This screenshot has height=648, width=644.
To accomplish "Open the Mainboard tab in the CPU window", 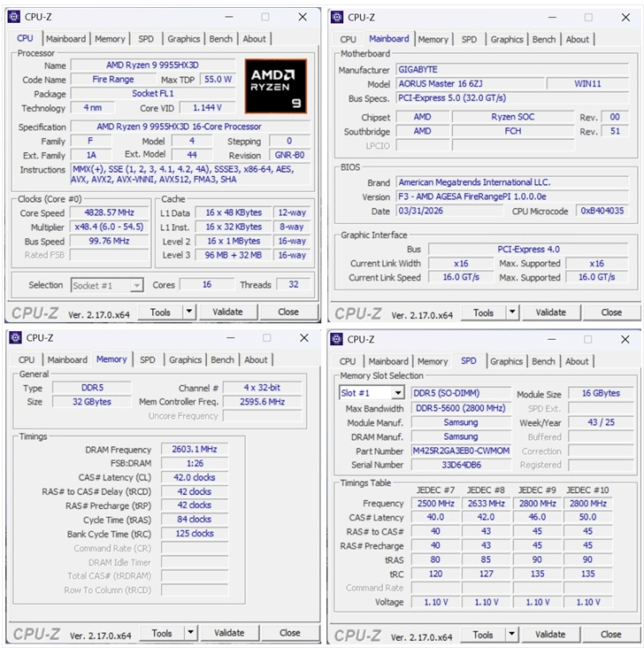I will pyautogui.click(x=66, y=39).
